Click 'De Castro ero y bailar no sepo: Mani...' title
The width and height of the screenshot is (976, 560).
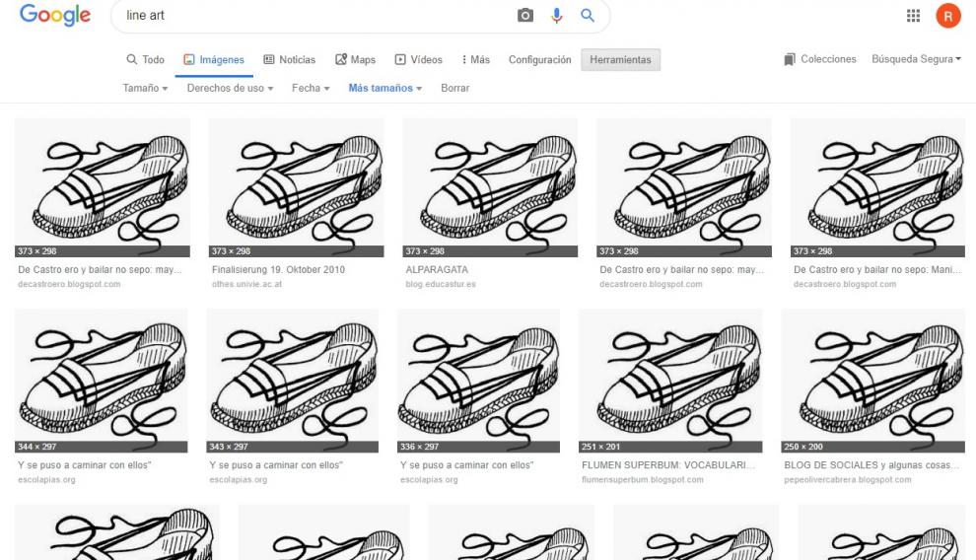click(x=877, y=269)
